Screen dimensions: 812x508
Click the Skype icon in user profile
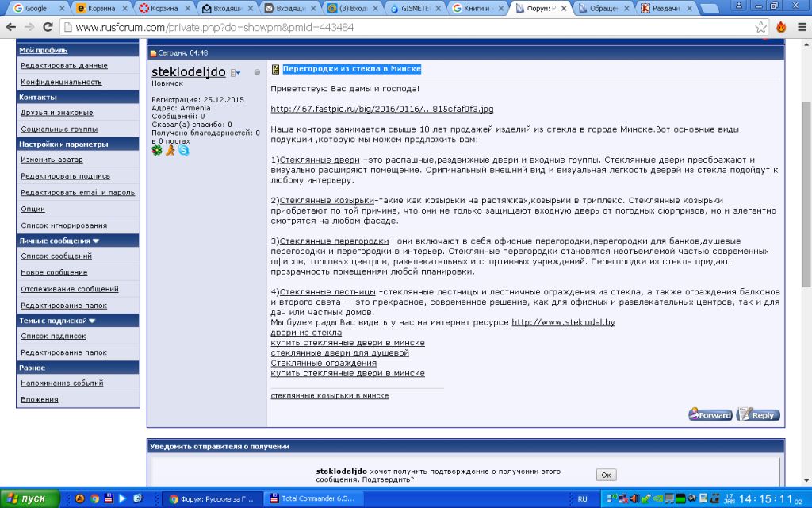coord(184,150)
